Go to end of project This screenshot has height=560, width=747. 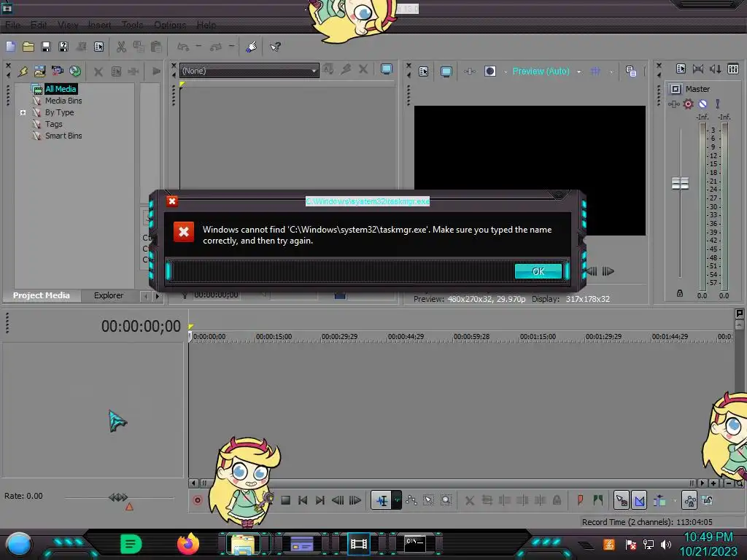(x=320, y=500)
